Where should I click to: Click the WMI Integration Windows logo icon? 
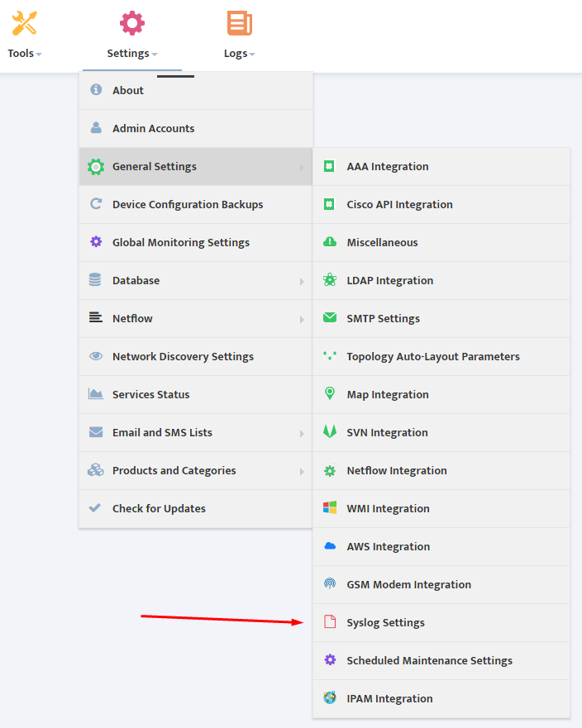[x=330, y=507]
